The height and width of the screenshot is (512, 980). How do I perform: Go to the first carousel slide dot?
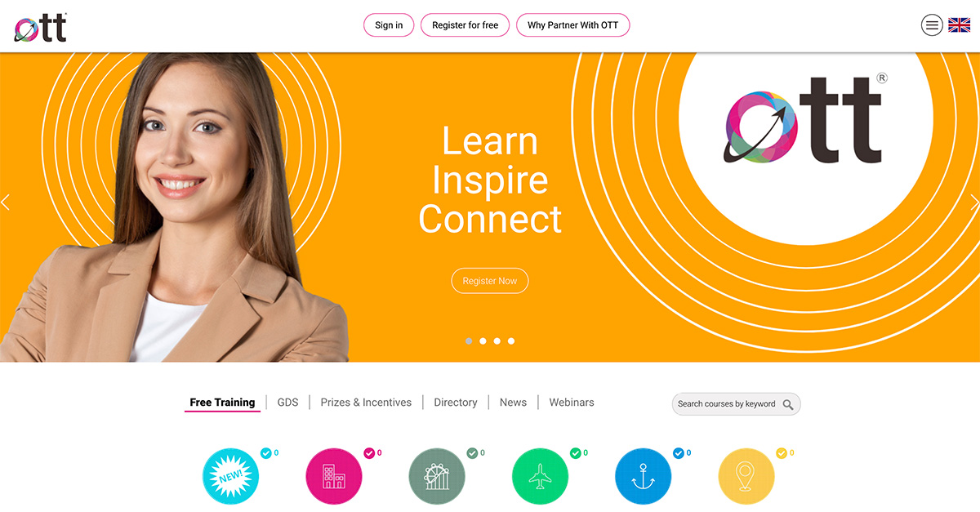[x=469, y=341]
